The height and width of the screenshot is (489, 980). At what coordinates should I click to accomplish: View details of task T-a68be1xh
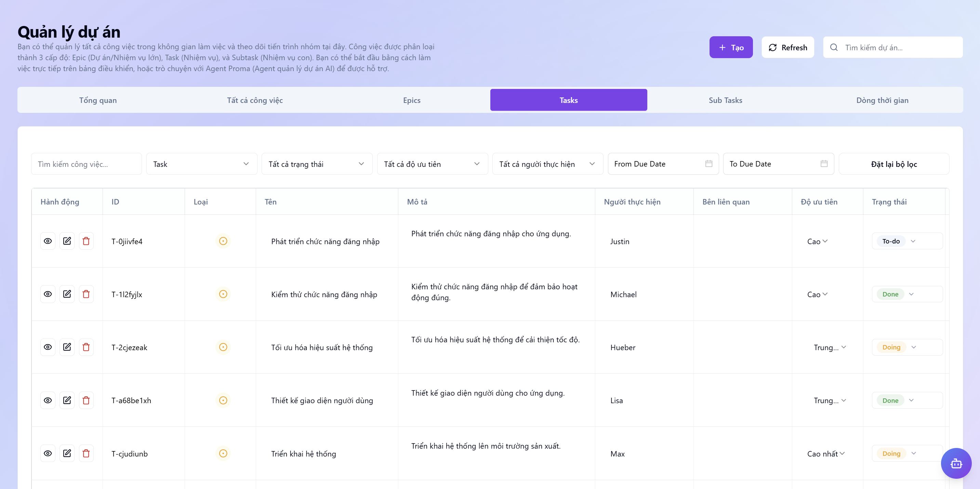[x=48, y=400]
